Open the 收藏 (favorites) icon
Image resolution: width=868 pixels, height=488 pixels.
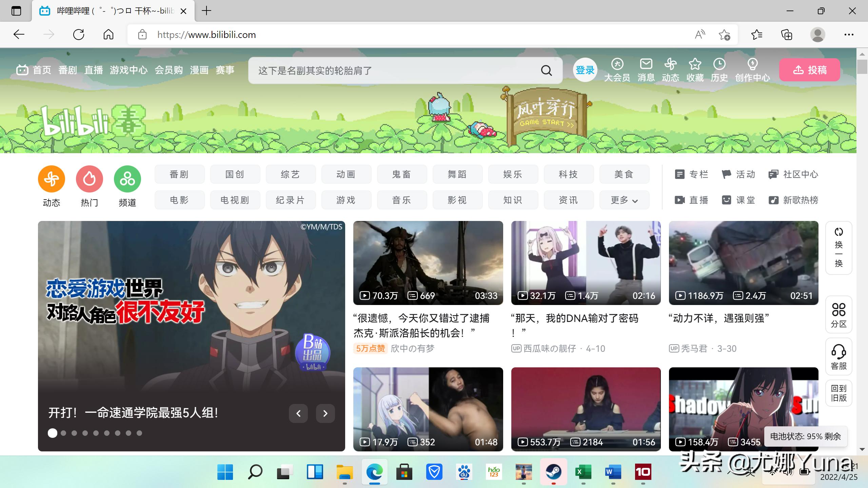click(x=695, y=69)
